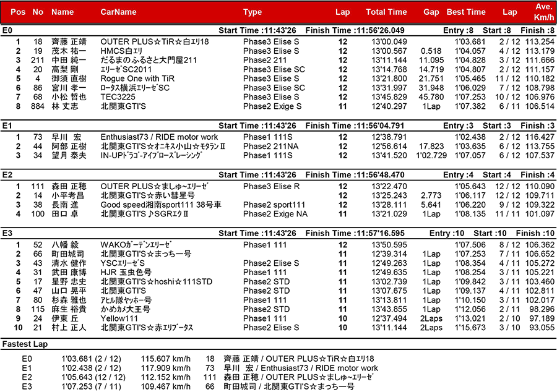Select the E0 class section label
The width and height of the screenshot is (557, 392).
coord(7,30)
